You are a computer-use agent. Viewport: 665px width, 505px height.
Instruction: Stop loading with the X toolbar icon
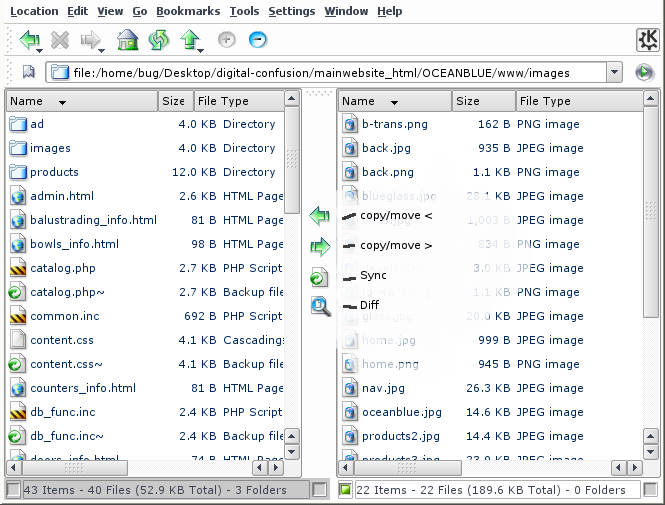60,40
